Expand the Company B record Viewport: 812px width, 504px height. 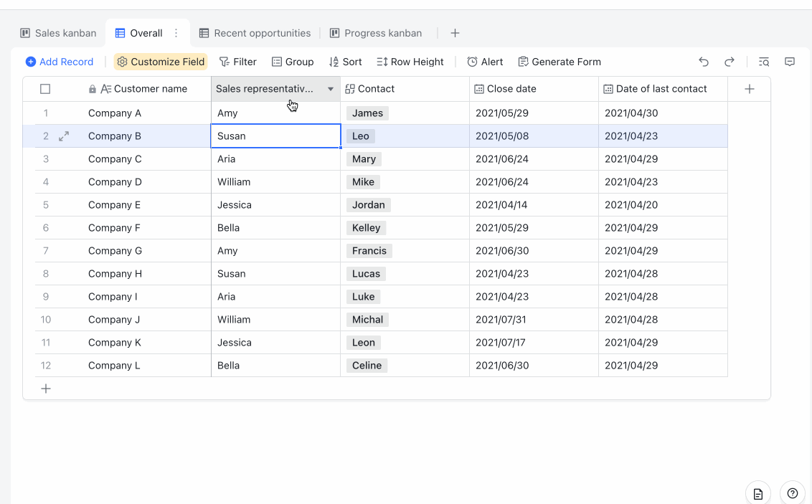[64, 136]
